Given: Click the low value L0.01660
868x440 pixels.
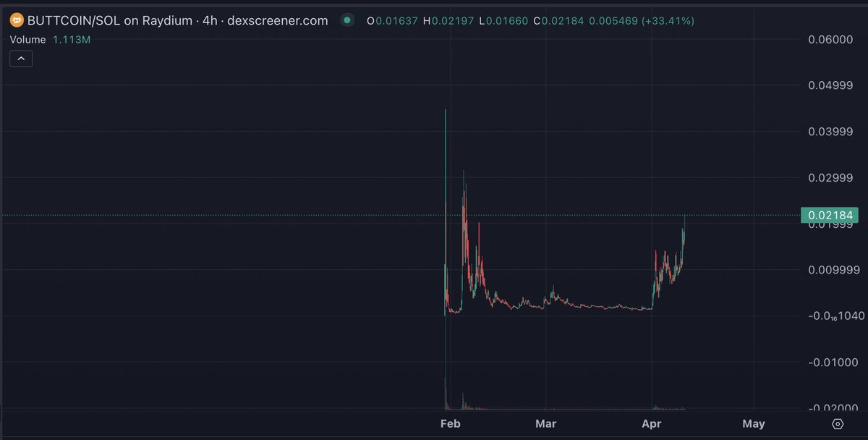Looking at the screenshot, I should pos(504,21).
